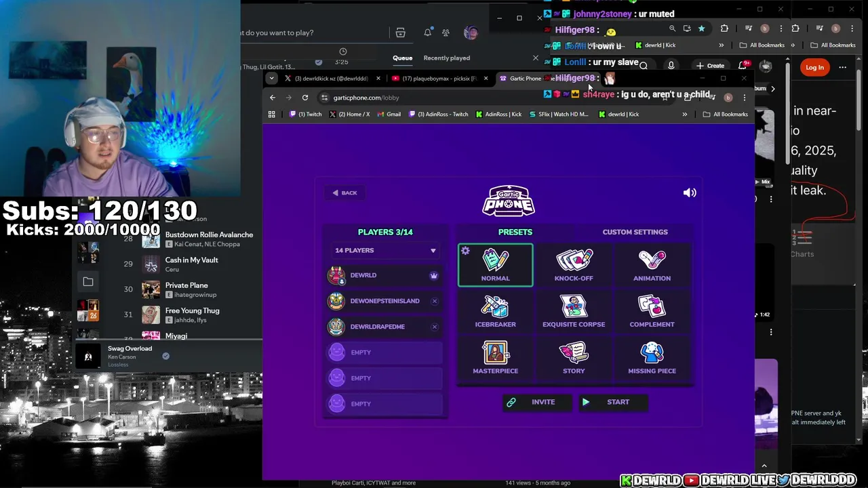
Task: Open site info icon in address bar
Action: coord(324,98)
